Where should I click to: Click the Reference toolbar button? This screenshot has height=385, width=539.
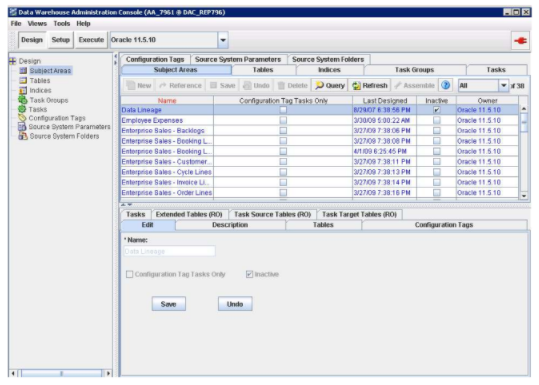(180, 85)
